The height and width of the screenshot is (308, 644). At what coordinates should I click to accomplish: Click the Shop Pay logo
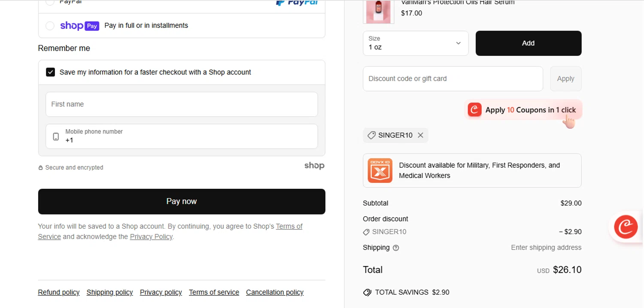pos(79,26)
